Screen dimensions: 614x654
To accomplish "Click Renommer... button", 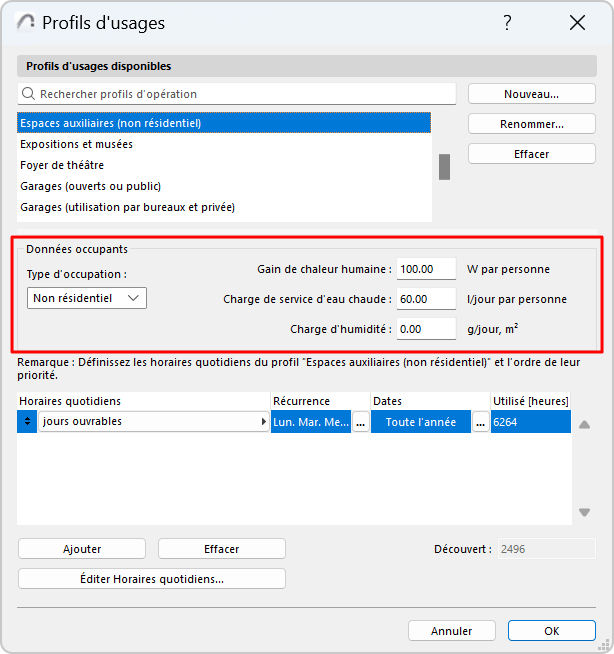I will click(x=531, y=125).
